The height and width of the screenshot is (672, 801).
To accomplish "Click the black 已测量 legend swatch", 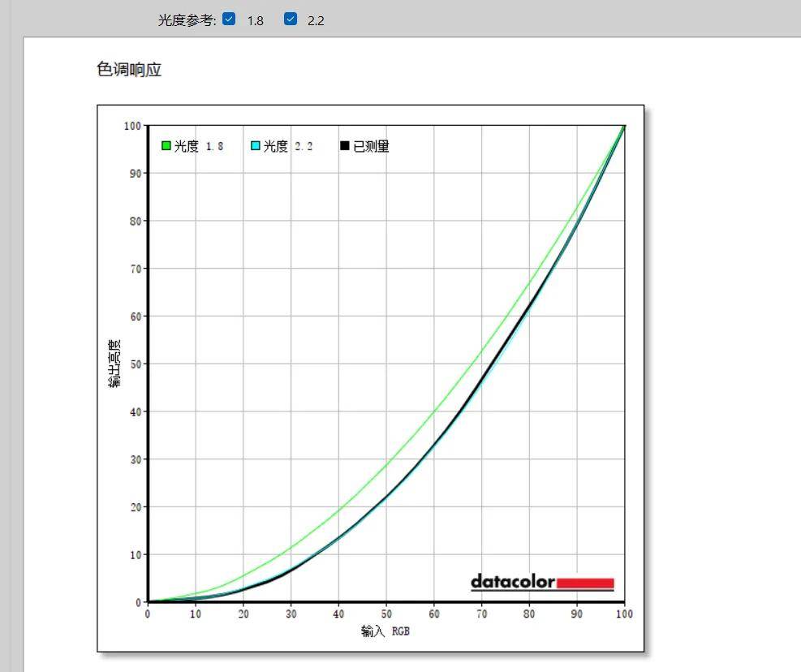I will click(345, 145).
